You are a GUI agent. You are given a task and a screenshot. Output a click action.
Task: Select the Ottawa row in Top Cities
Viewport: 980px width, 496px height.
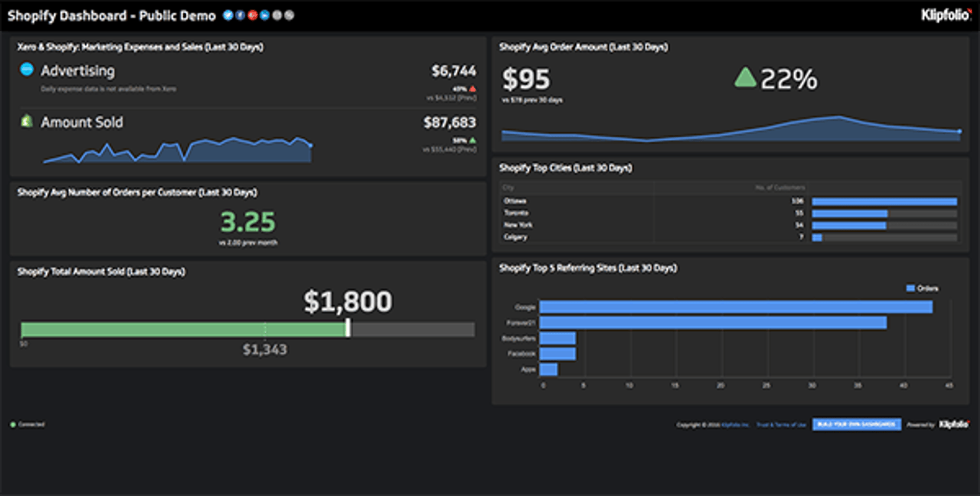click(x=516, y=201)
